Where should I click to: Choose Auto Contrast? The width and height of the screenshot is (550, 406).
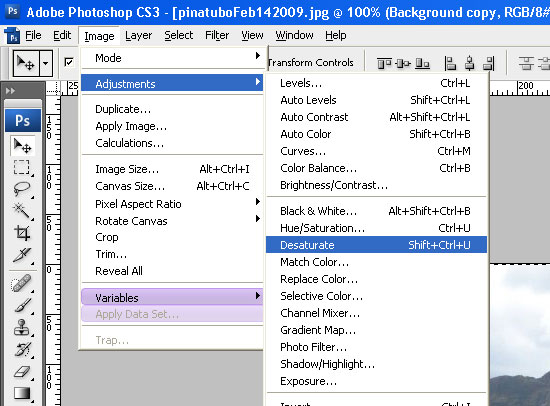point(376,117)
